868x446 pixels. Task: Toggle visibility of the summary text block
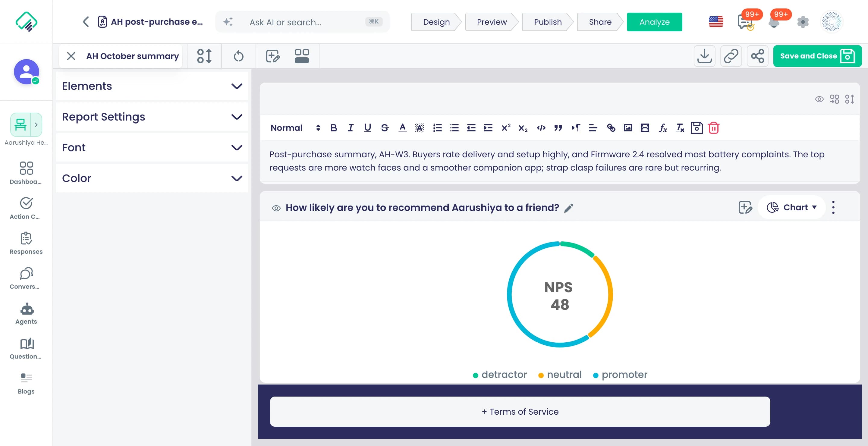tap(819, 99)
